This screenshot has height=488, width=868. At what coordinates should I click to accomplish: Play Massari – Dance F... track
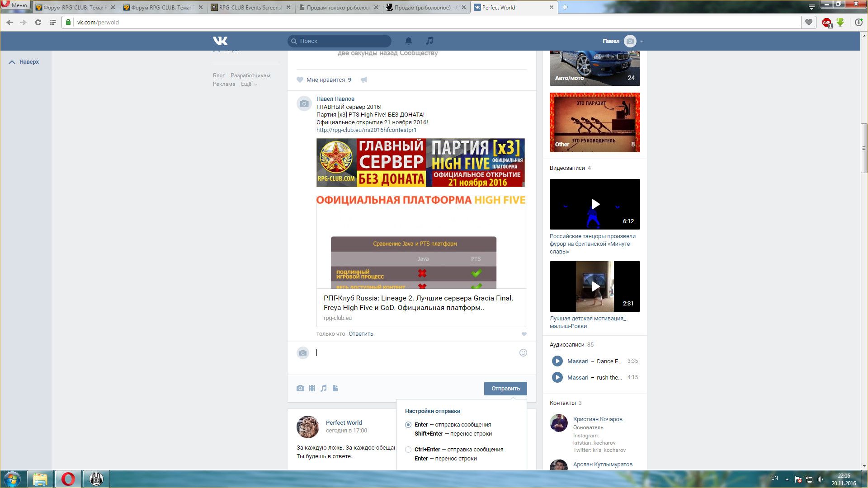point(557,361)
